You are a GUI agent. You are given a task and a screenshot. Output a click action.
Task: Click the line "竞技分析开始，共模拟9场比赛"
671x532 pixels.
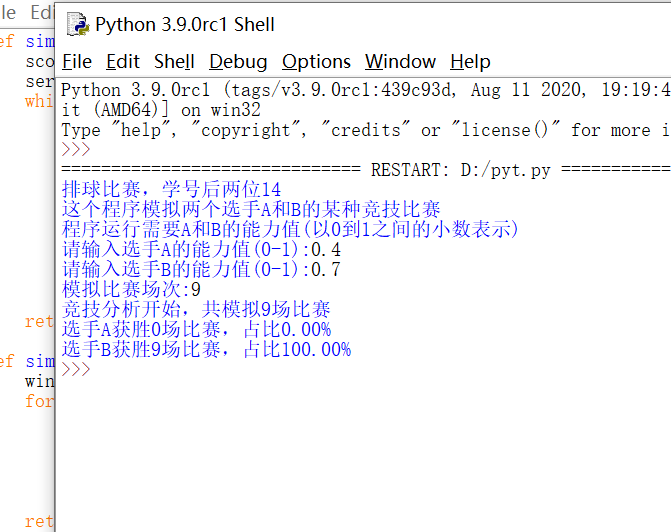tap(196, 310)
